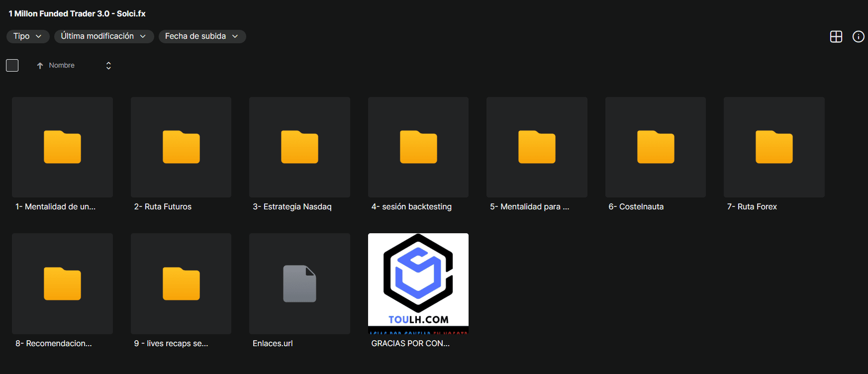The image size is (868, 374).
Task: Open the 1- Mentalidad de un folder
Action: [62, 147]
